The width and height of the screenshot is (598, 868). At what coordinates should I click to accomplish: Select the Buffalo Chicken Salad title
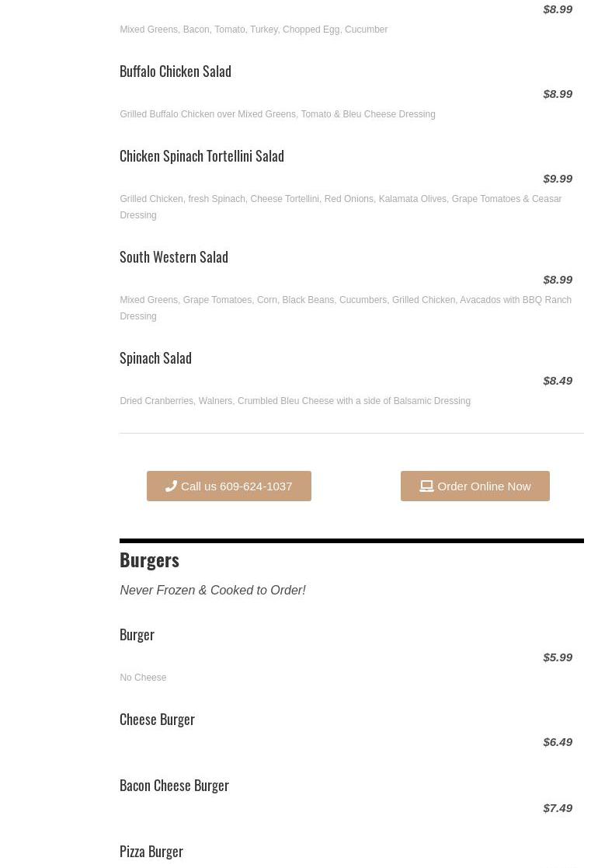click(176, 71)
